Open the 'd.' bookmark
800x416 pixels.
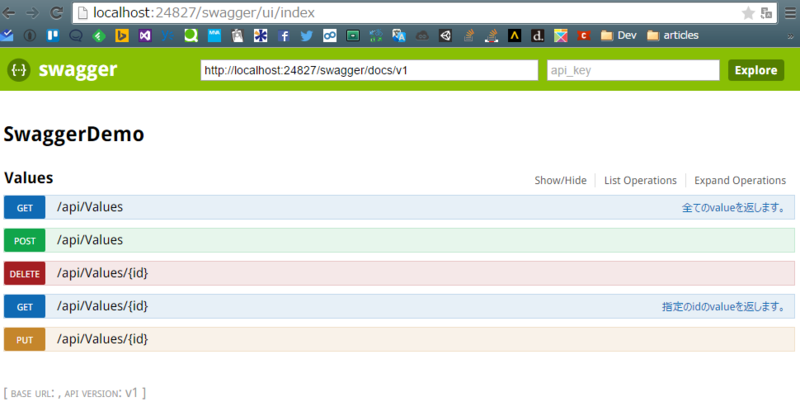(537, 35)
